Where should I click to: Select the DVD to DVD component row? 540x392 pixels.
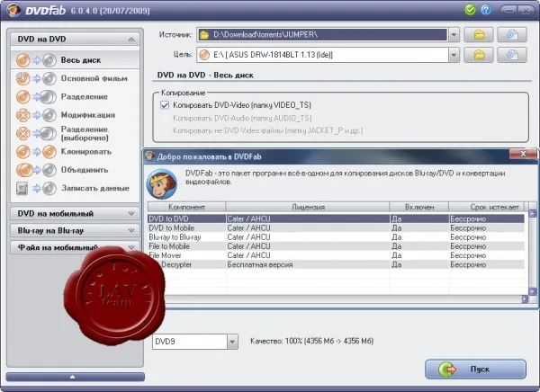pyautogui.click(x=336, y=218)
